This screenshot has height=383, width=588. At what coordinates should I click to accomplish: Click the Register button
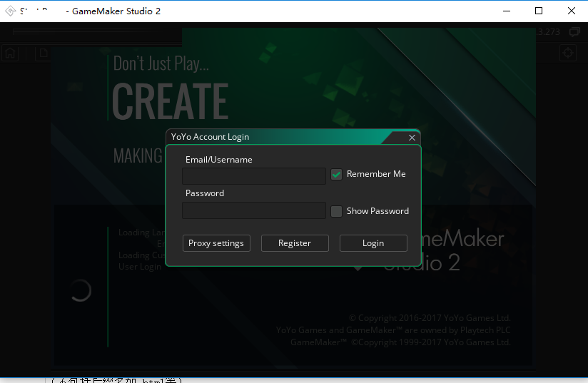[295, 243]
